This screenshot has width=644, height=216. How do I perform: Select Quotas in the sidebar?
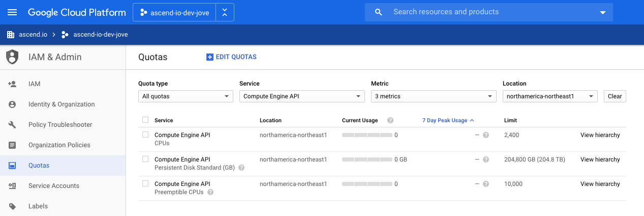tap(63, 166)
